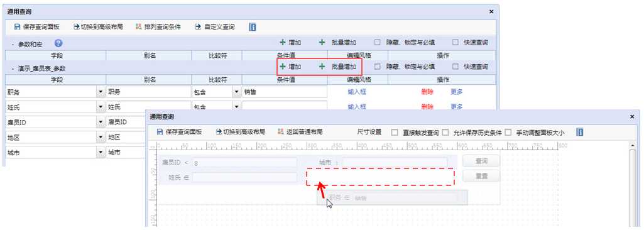Click 切换到高级布局 in front window
644x230 pixels.
(240, 132)
